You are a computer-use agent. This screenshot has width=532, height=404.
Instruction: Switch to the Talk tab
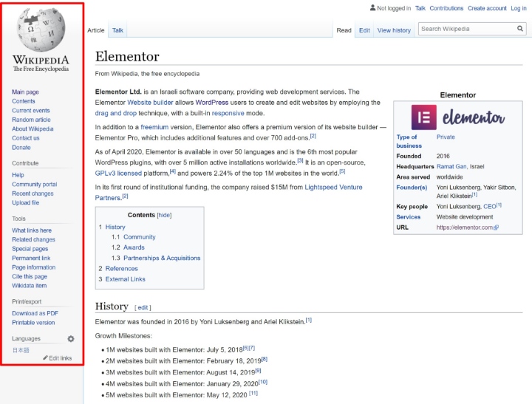pyautogui.click(x=117, y=30)
